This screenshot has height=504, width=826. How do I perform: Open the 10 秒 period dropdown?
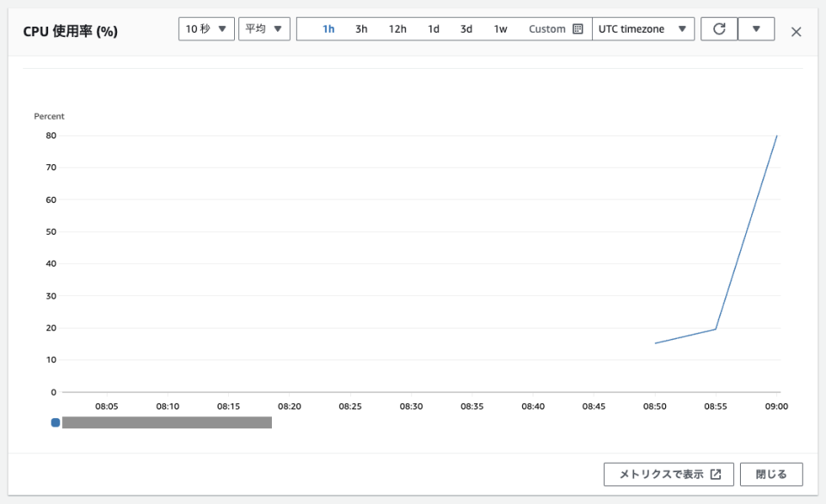point(206,28)
